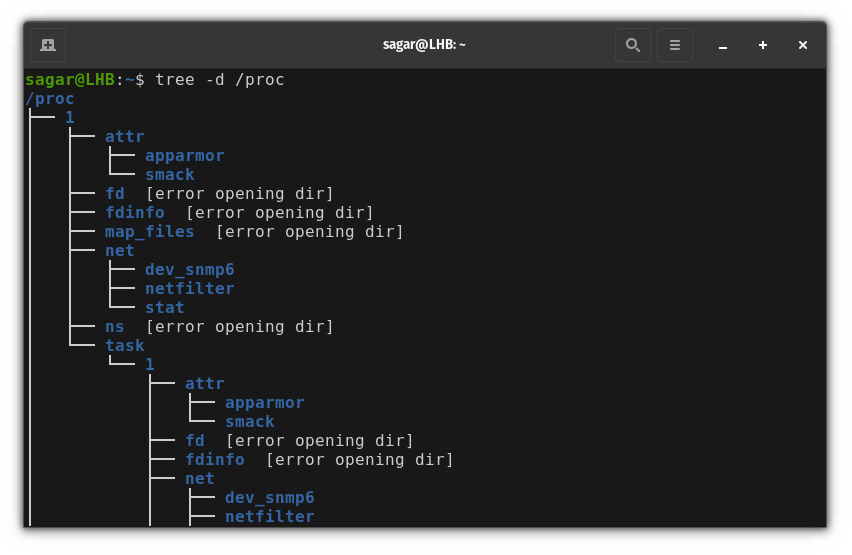Screen dimensions: 852x555
Task: Click the sagar@LHB green prompt text
Action: [70, 80]
